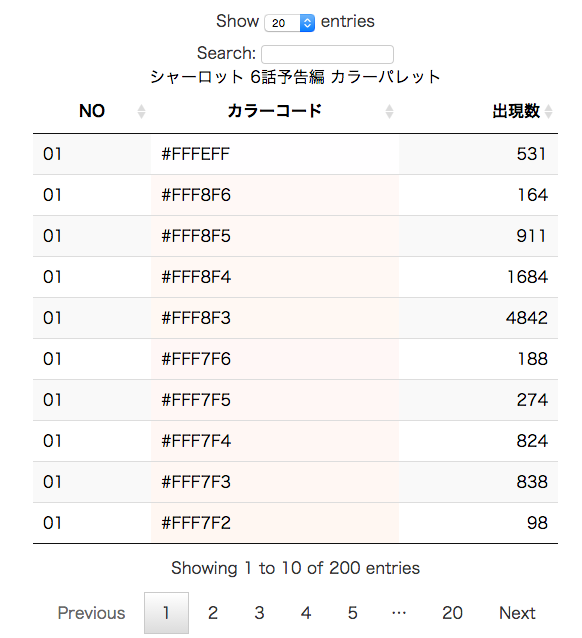Click the Next pagination button
Image resolution: width=582 pixels, height=638 pixels.
517,613
